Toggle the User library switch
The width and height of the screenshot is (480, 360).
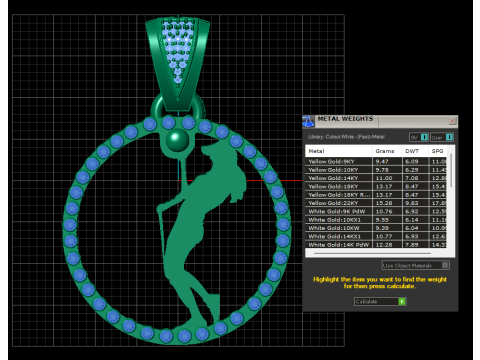449,137
